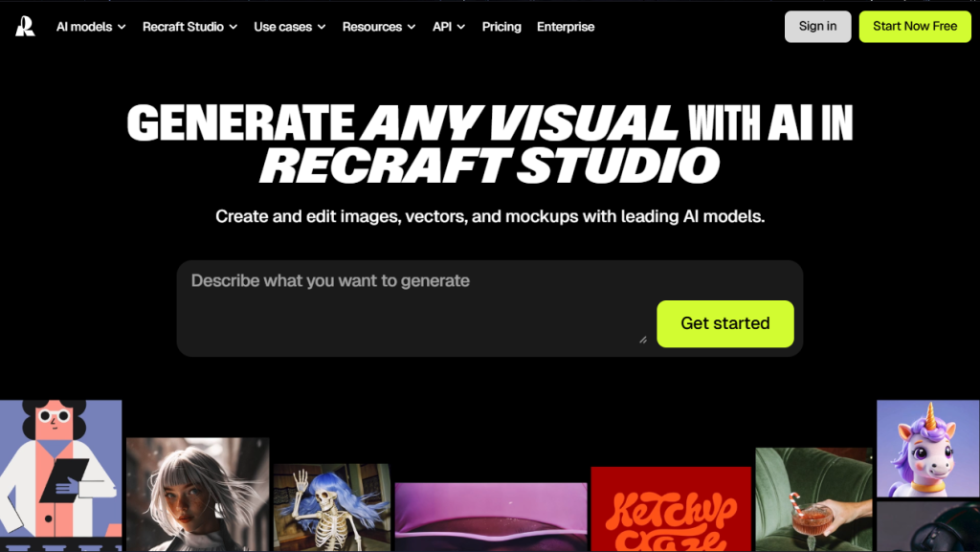Click the 'Create and edit images' subtitle text
This screenshot has height=552, width=980.
(x=490, y=216)
